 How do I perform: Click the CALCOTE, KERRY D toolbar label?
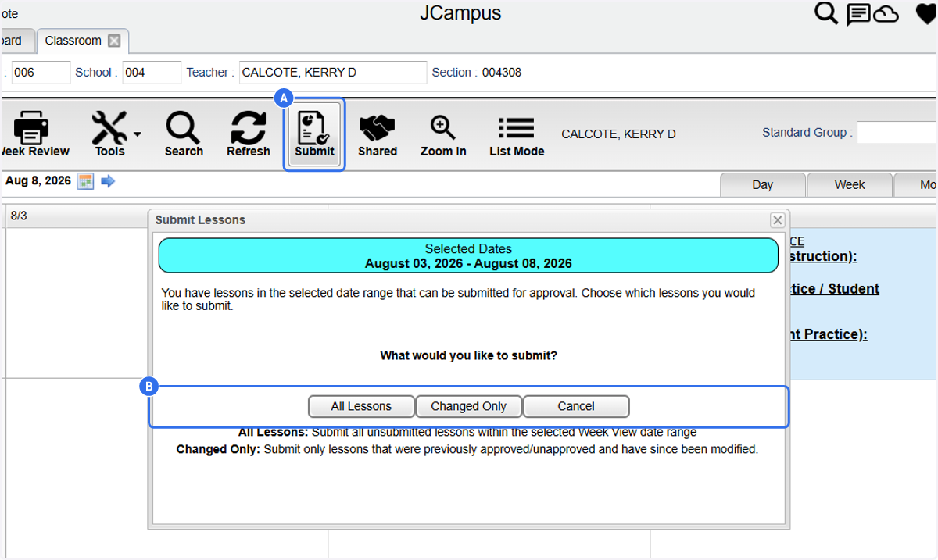[x=618, y=134]
